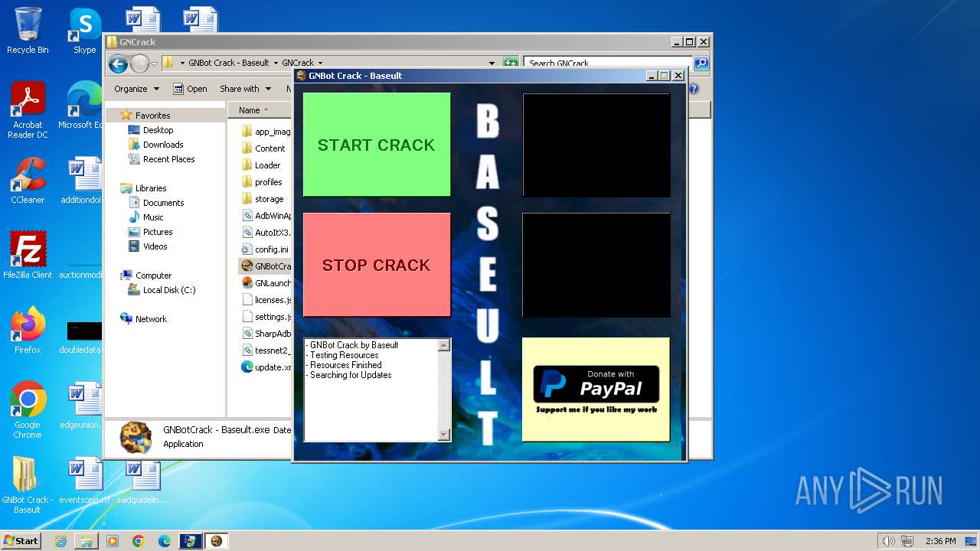Open Downloads in Favorites

[163, 145]
